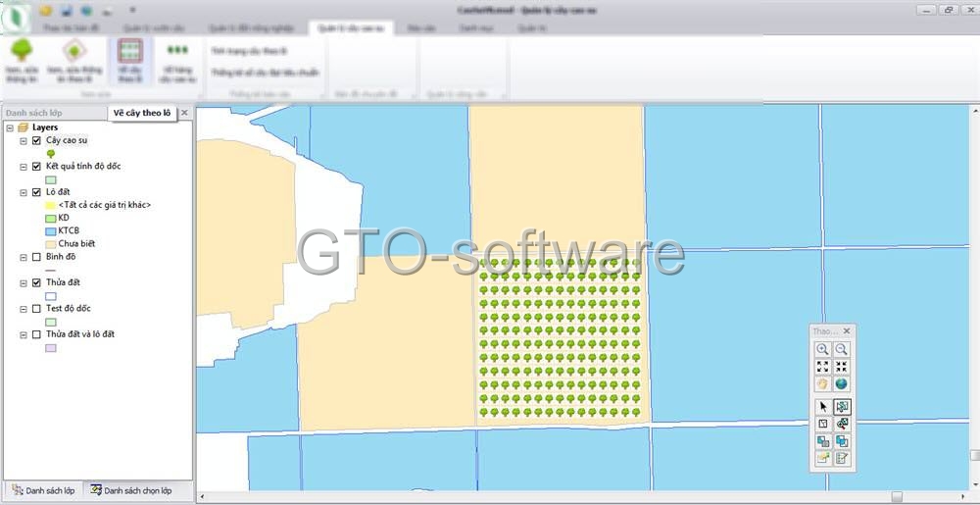The height and width of the screenshot is (505, 980).
Task: Collapse the Cây cao su layer node
Action: coord(24,140)
